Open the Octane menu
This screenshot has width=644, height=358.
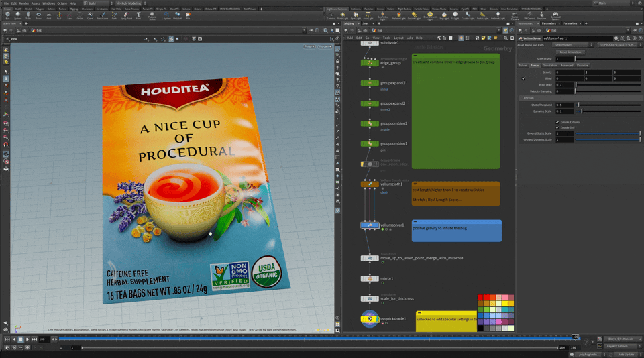click(62, 3)
